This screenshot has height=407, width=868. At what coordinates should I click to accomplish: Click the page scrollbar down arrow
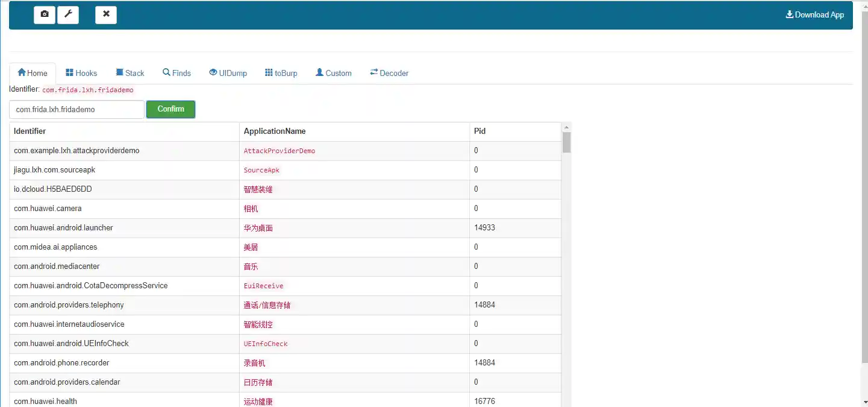(x=864, y=402)
